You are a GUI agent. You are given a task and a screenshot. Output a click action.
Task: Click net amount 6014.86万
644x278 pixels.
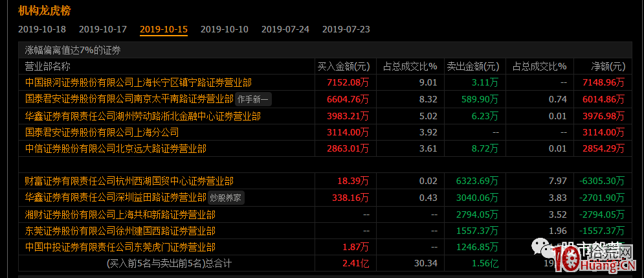603,100
